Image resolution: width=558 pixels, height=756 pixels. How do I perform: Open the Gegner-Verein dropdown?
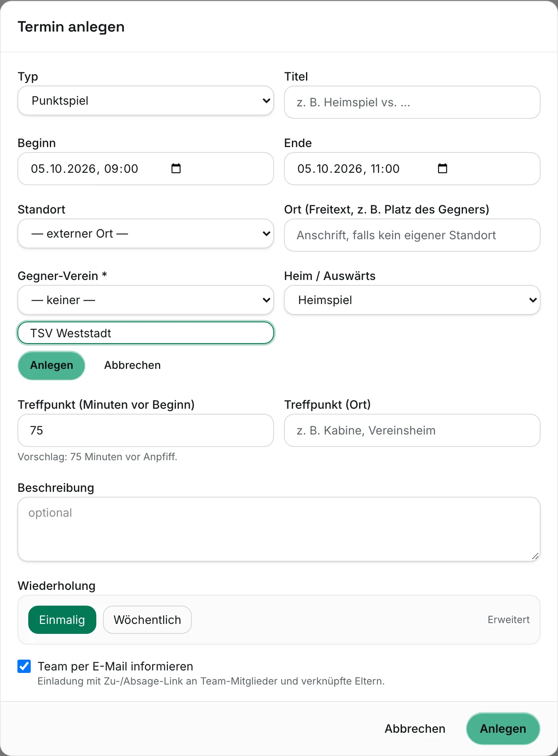coord(146,300)
